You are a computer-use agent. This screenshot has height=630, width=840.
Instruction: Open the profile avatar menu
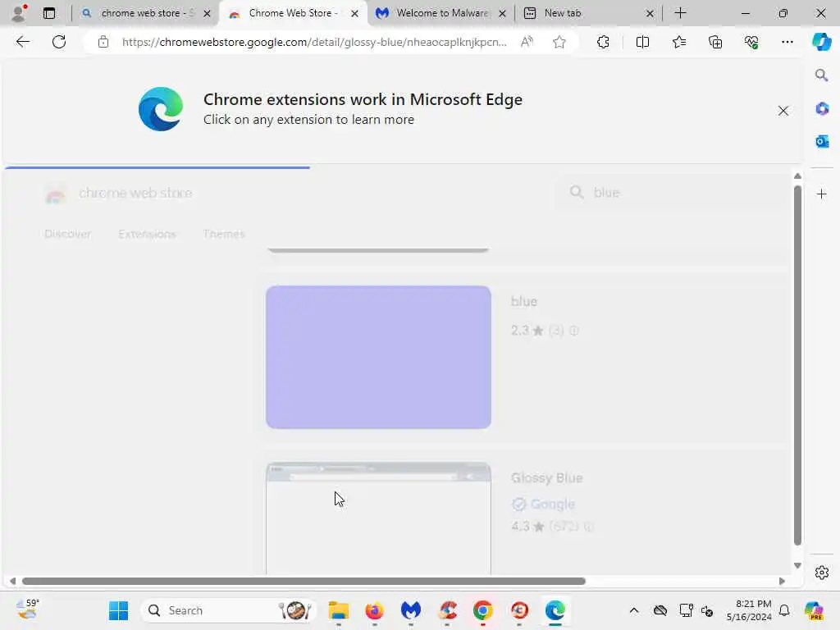click(19, 13)
